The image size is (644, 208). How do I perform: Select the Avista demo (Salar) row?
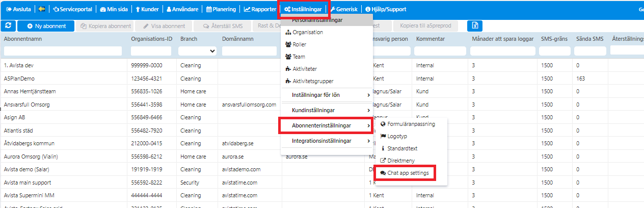point(322,169)
